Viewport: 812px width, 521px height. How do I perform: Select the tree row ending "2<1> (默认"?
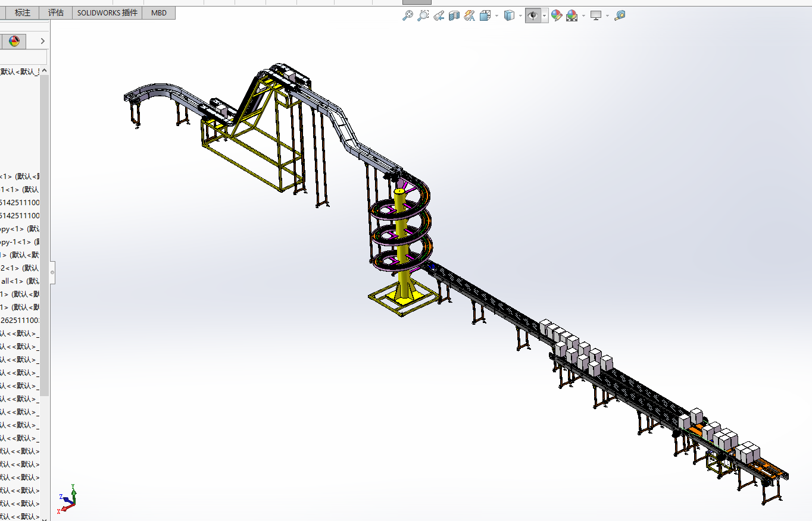(x=20, y=268)
